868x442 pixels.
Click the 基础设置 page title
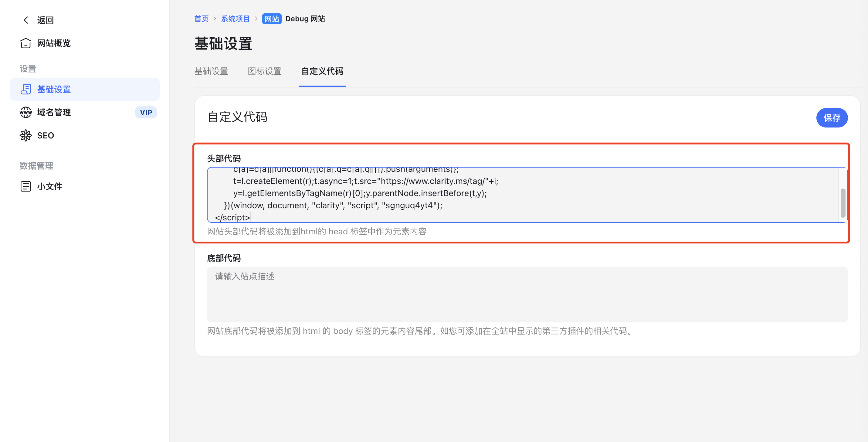click(x=223, y=44)
